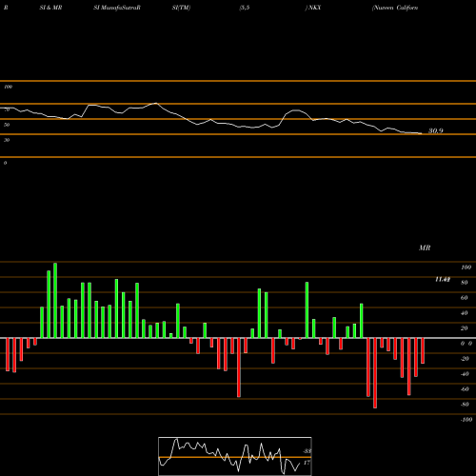Click the last red MR bar on the right
The height and width of the screenshot is (476, 476).
pos(423,350)
